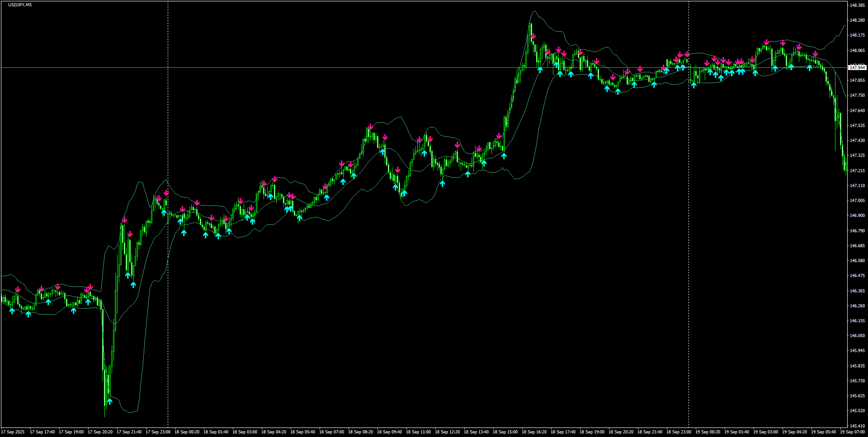Click the 148.280 price axis label

coord(857,20)
